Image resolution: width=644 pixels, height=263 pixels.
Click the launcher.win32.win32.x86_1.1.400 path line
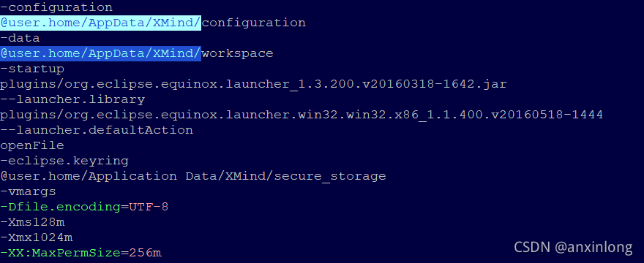coord(302,115)
